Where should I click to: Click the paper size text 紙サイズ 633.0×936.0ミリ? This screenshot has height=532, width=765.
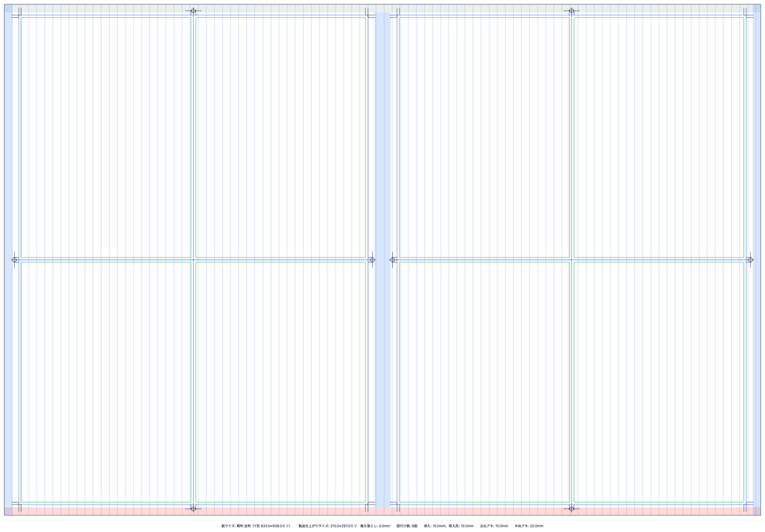click(x=256, y=526)
